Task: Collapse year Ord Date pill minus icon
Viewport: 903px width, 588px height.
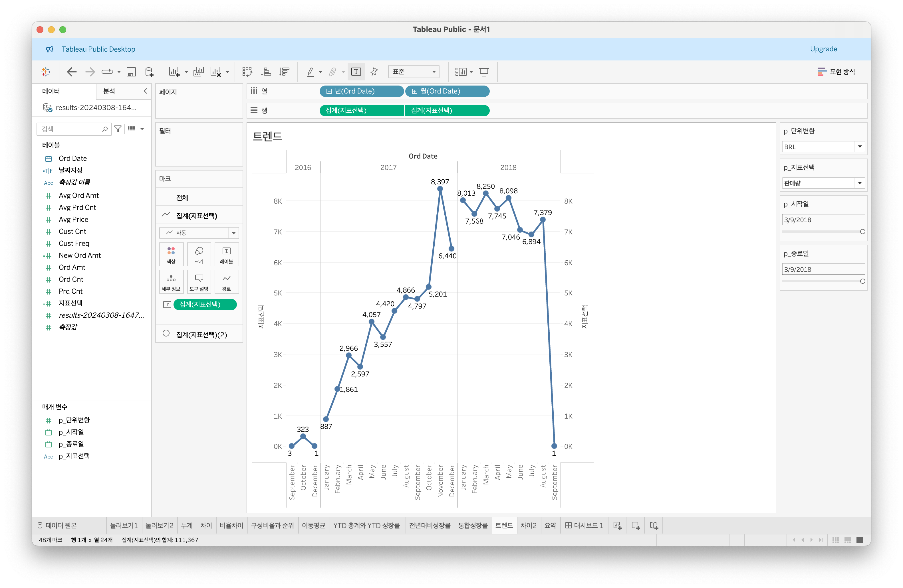Action: point(329,91)
